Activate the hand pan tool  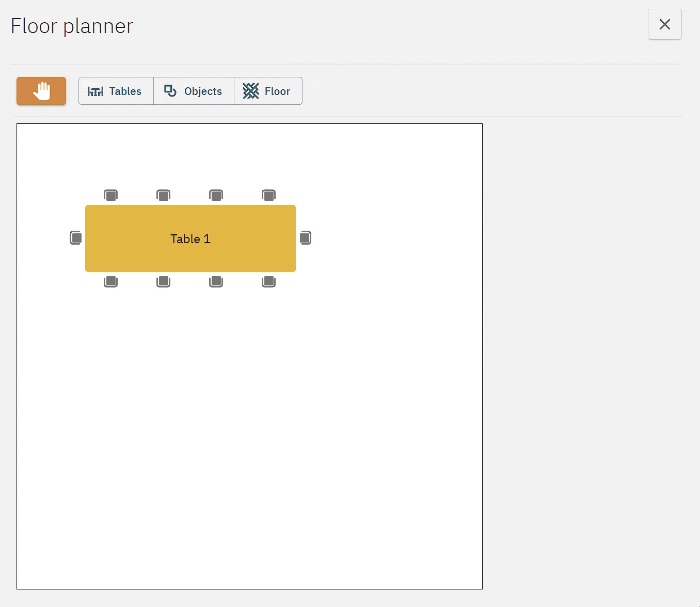tap(41, 91)
